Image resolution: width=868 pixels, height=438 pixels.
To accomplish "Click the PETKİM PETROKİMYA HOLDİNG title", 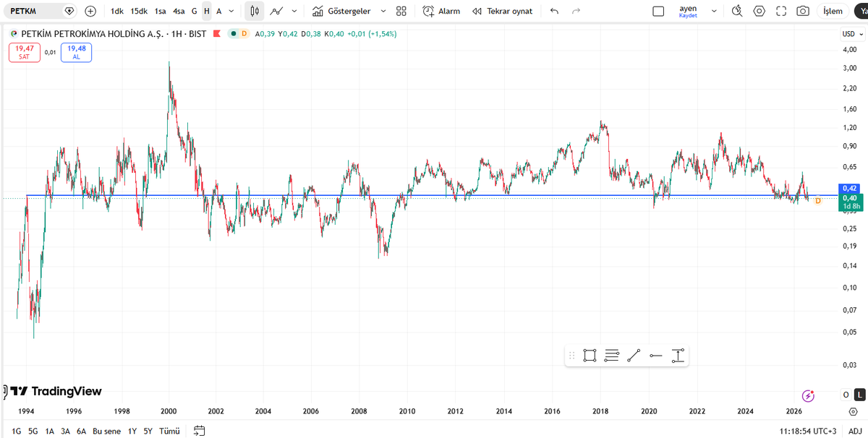I will tap(92, 34).
